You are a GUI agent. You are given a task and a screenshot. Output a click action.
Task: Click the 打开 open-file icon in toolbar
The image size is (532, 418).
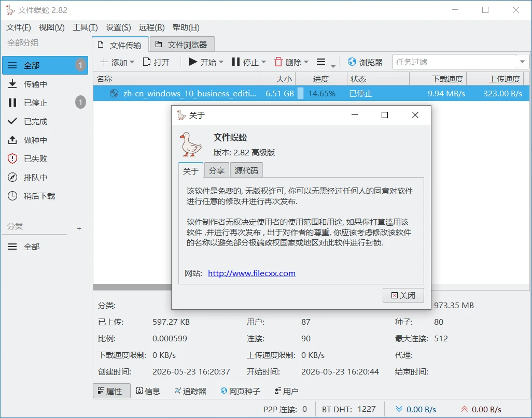click(147, 62)
